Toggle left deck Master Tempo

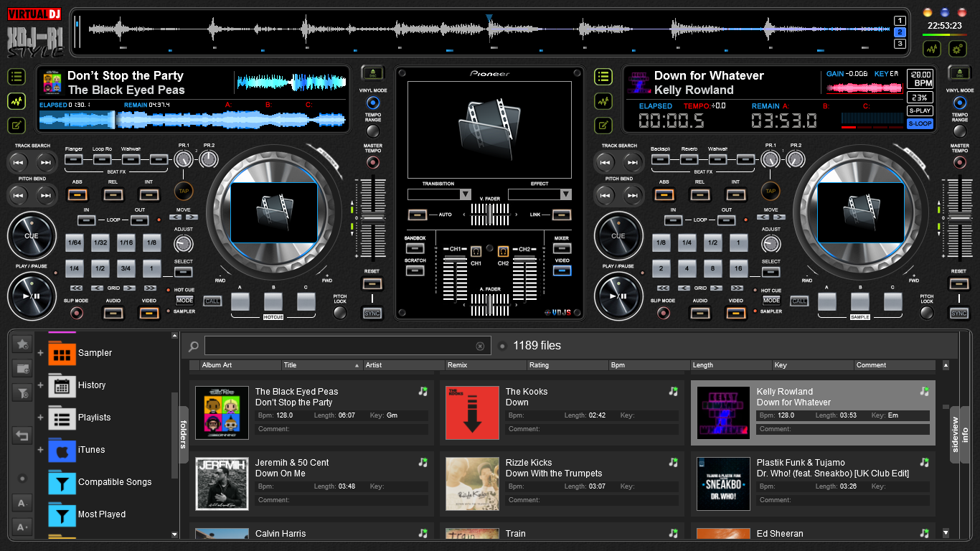[x=373, y=162]
